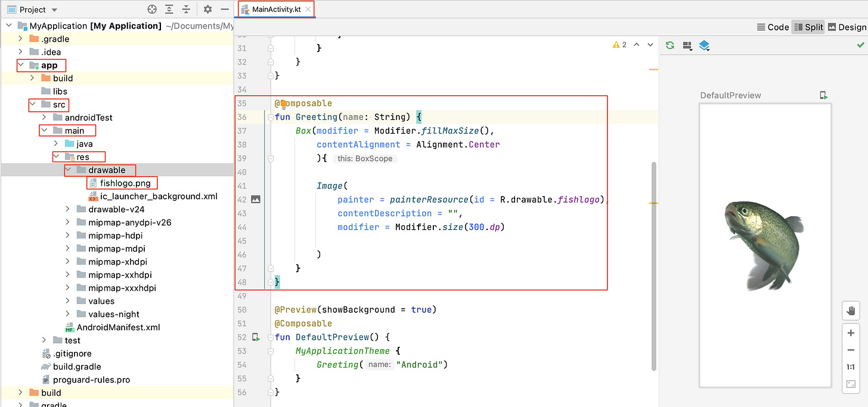The width and height of the screenshot is (868, 407).
Task: Build and Refresh the Compose preview
Action: (x=669, y=45)
